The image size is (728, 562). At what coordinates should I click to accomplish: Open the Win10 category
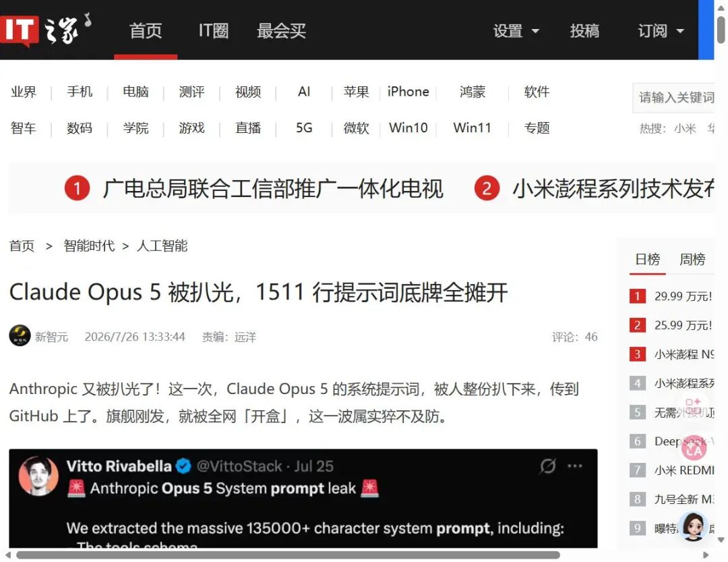[x=408, y=128]
